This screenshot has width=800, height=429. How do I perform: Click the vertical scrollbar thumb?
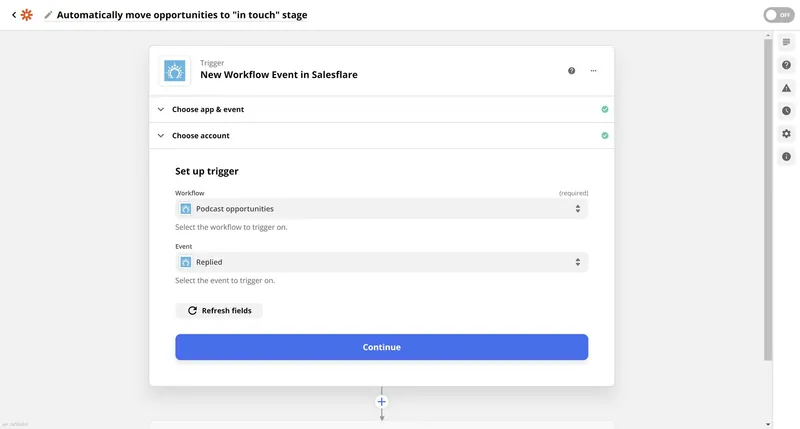point(768,200)
